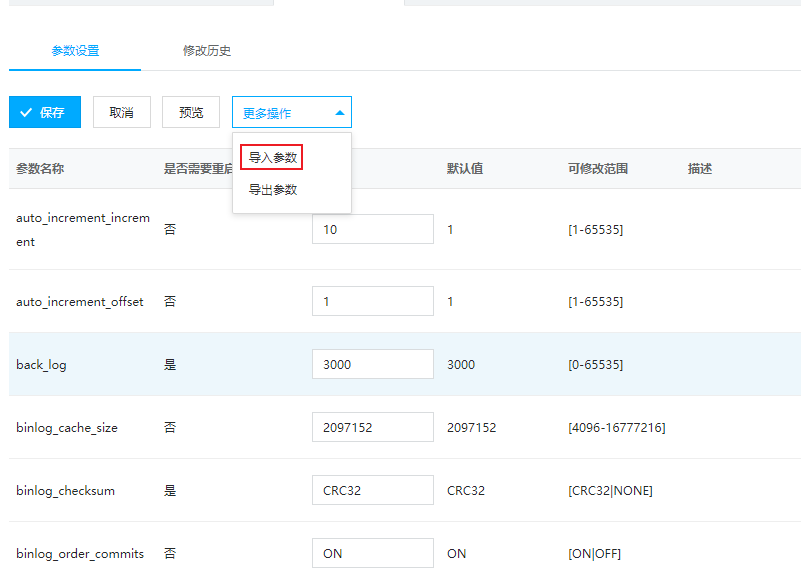Open the 修改历史 tab
Image resolution: width=803 pixels, height=578 pixels.
pos(207,50)
